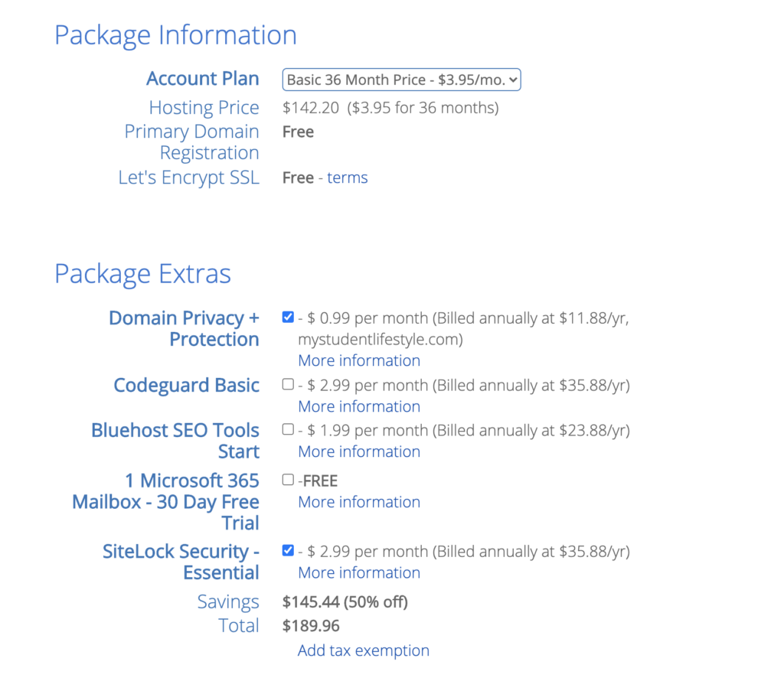The width and height of the screenshot is (784, 678).
Task: View More information about Codeguard Basic
Action: (x=359, y=406)
